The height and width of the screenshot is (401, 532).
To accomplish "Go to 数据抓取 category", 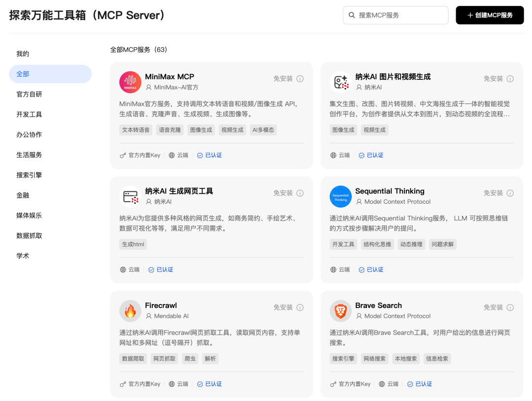I will click(50, 236).
